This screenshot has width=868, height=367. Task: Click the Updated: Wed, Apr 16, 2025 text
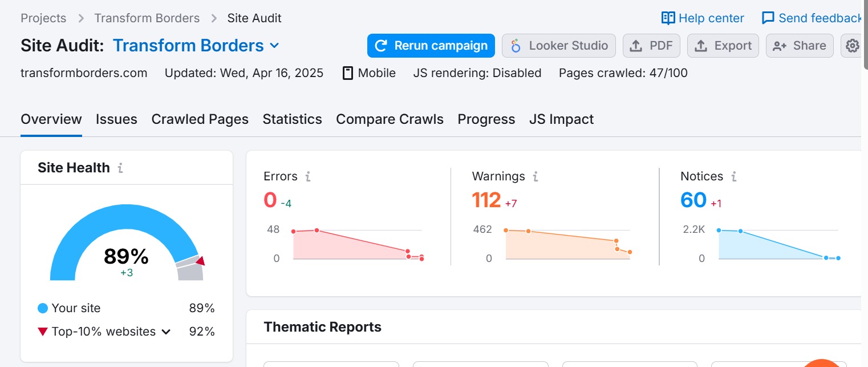(x=244, y=73)
